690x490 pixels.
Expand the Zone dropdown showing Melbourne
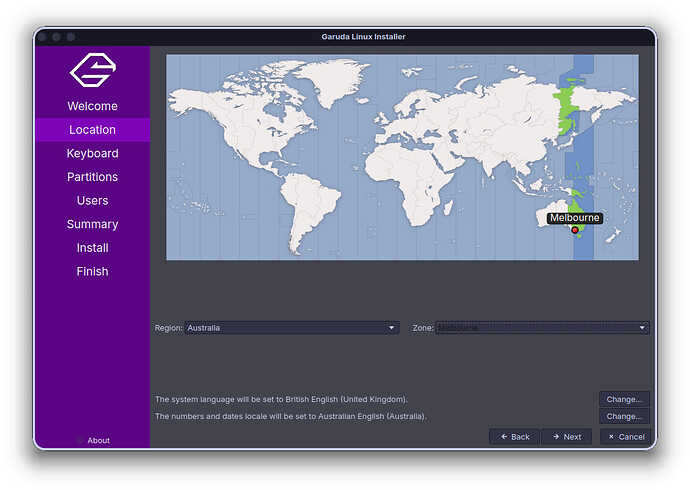pos(542,328)
